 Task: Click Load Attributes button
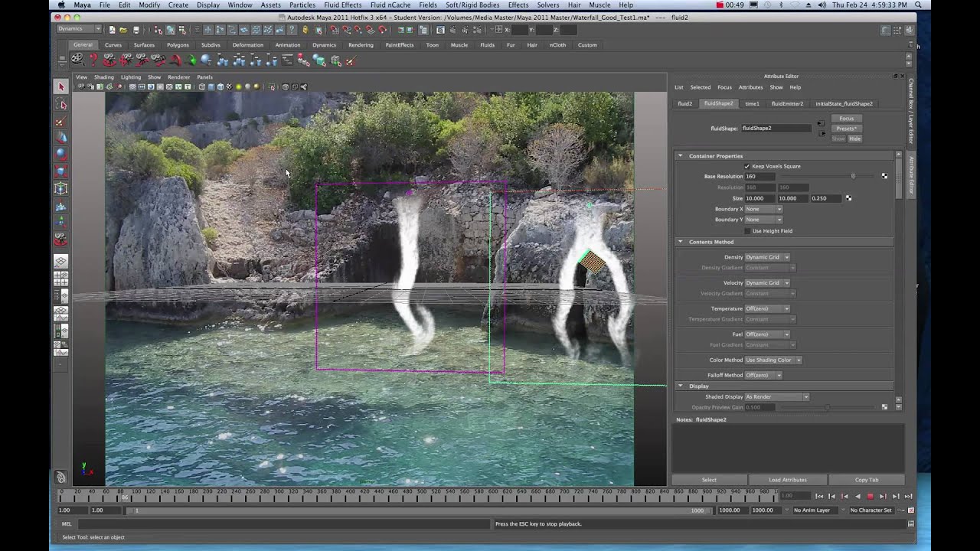tap(788, 480)
